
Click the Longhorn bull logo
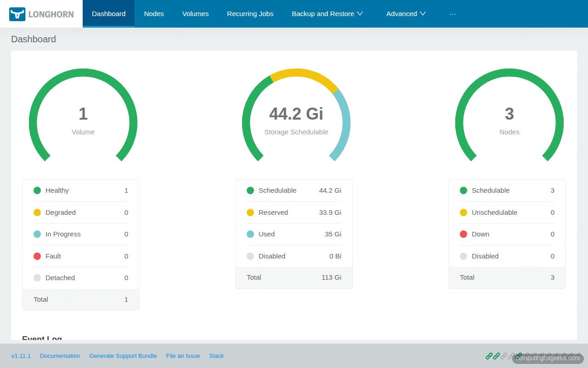tap(17, 13)
